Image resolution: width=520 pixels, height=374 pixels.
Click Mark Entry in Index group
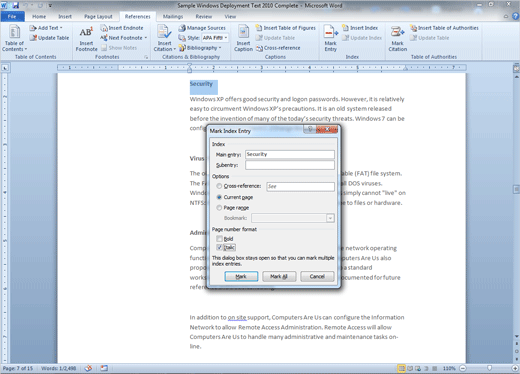click(330, 39)
